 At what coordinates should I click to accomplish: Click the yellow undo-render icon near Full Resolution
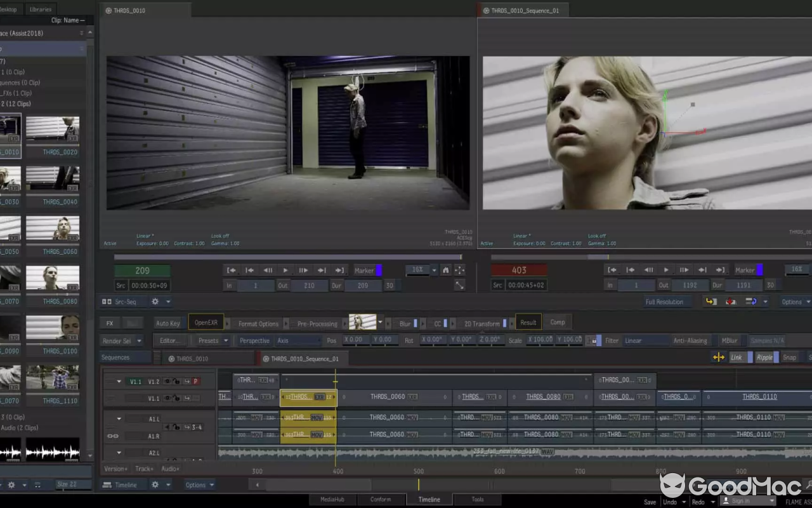710,302
